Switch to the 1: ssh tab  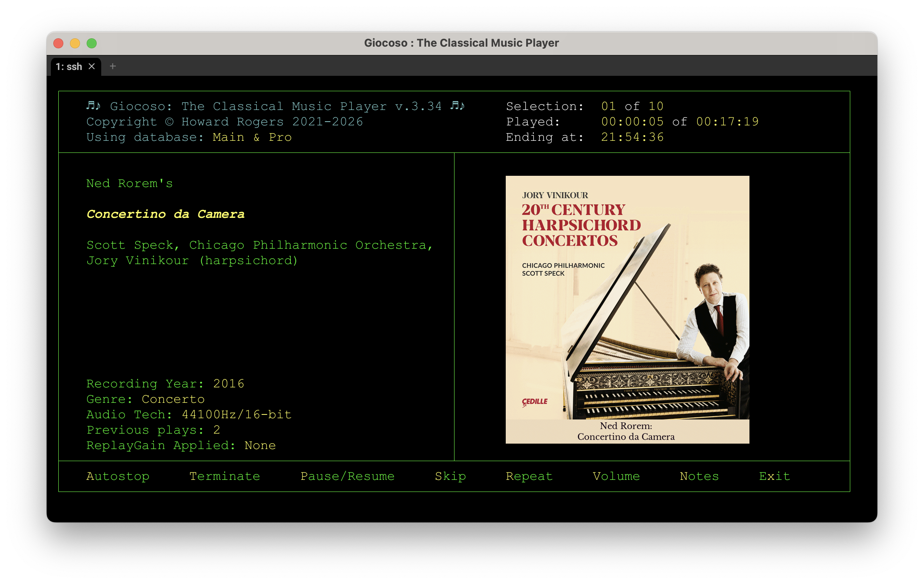[x=70, y=66]
